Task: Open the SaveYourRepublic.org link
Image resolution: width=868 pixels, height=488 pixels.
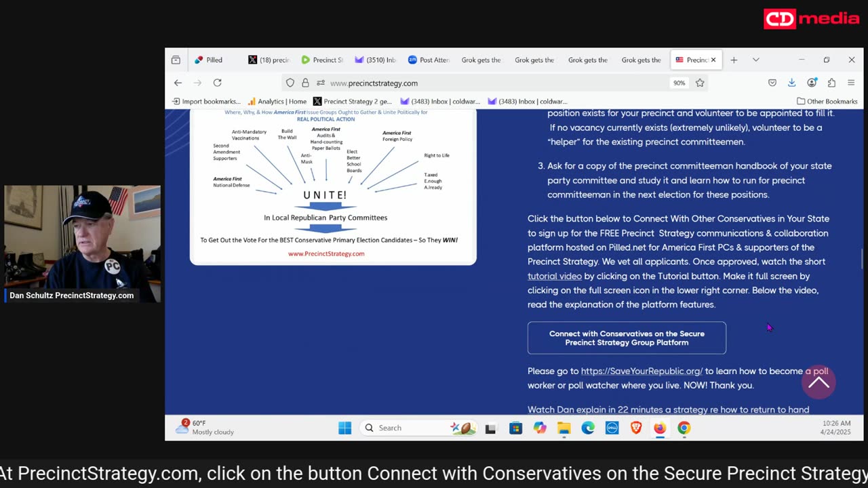Action: coord(642,371)
